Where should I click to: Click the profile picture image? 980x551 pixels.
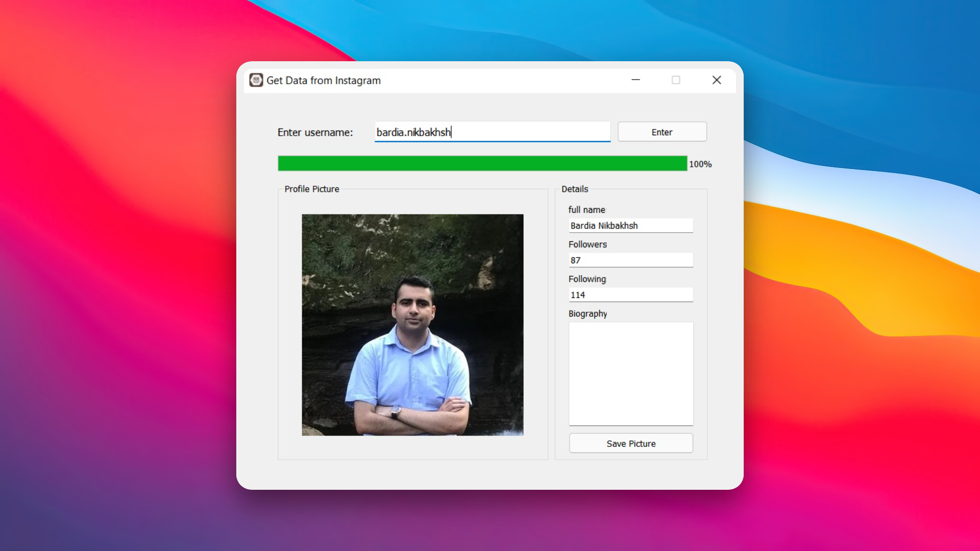click(412, 324)
